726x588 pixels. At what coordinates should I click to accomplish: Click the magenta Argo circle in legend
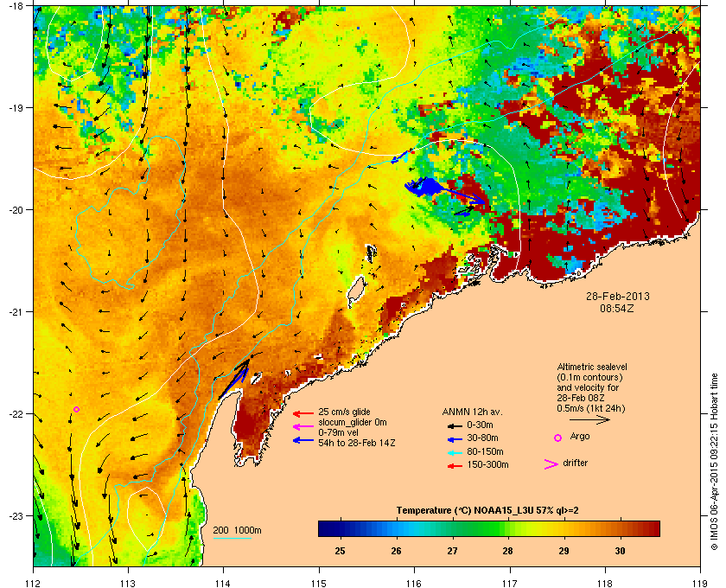tap(558, 438)
